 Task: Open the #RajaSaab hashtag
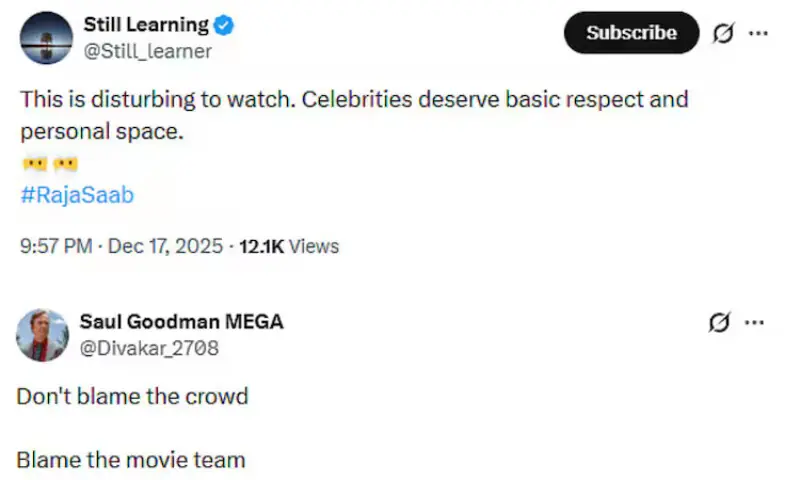[x=77, y=195]
